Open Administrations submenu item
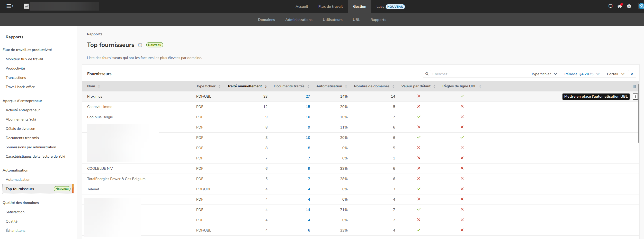Viewport: 644px width, 239px height. click(x=299, y=20)
